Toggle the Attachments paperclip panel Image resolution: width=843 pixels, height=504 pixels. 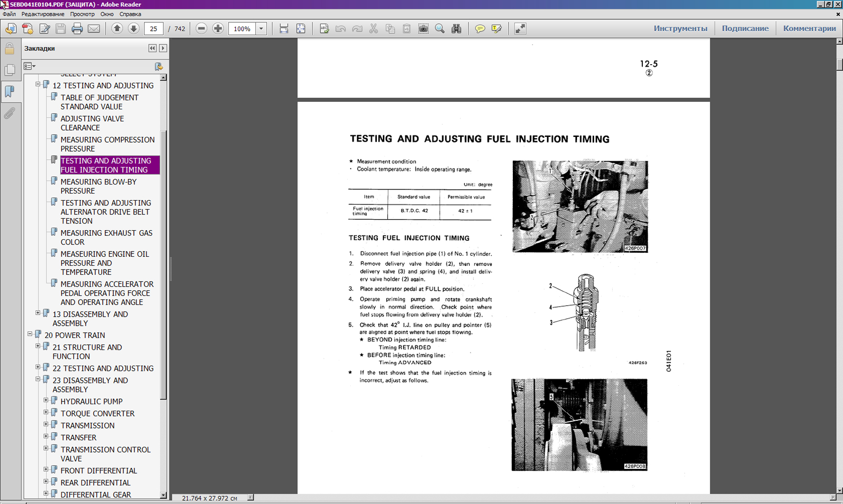10,113
